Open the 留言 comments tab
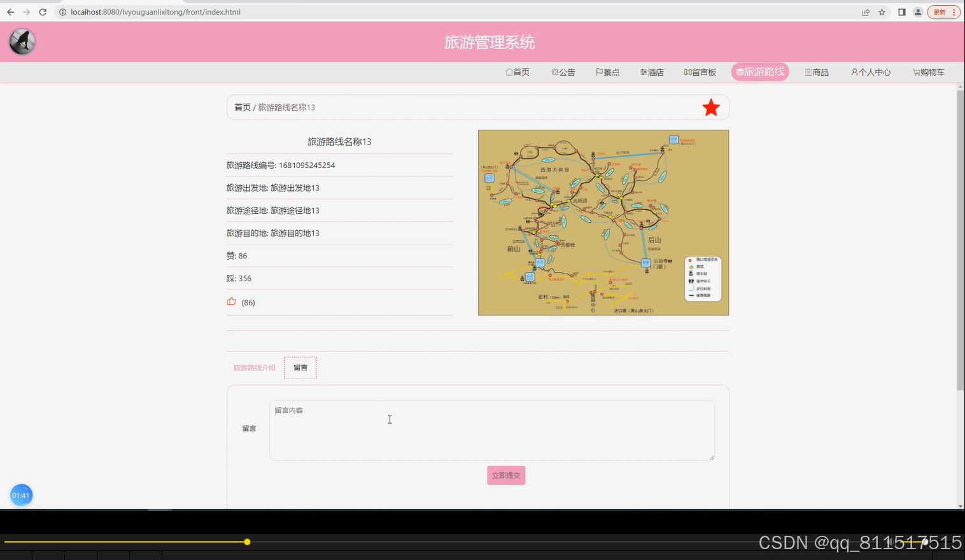 coord(300,367)
